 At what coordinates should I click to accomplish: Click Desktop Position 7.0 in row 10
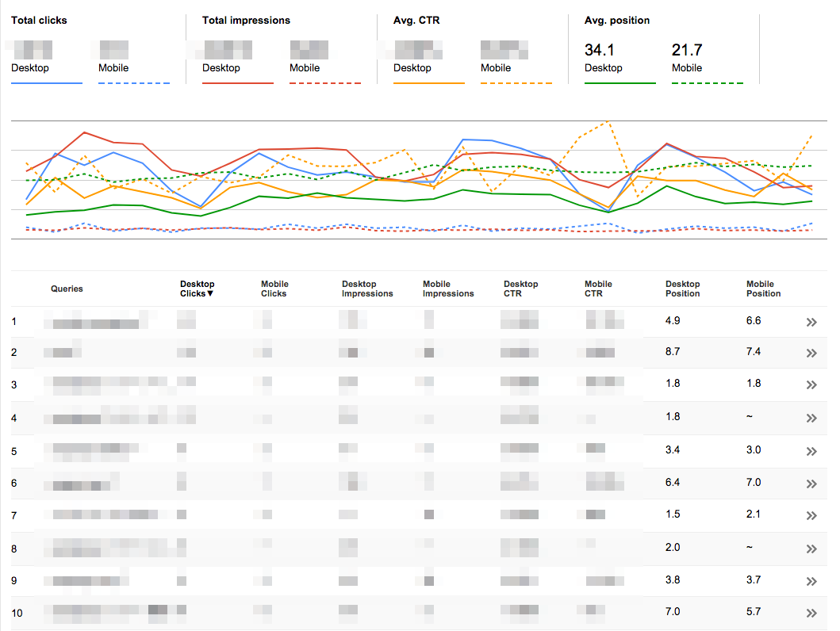[673, 611]
